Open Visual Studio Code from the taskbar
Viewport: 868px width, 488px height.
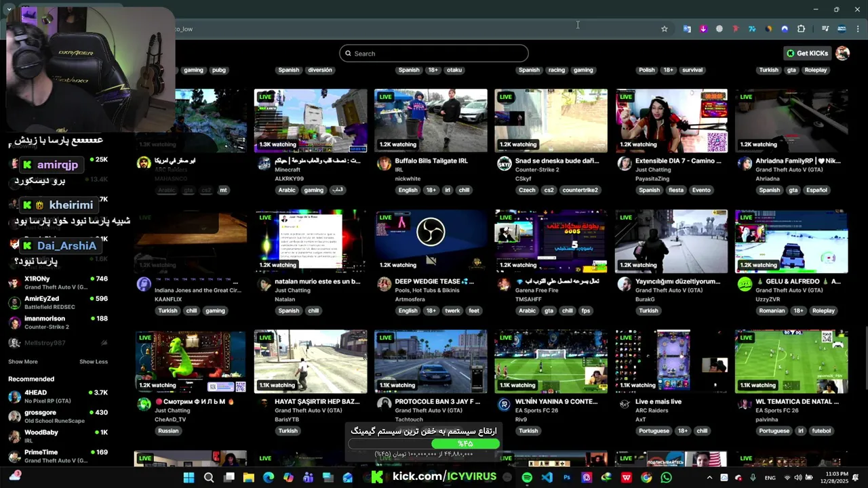547,478
